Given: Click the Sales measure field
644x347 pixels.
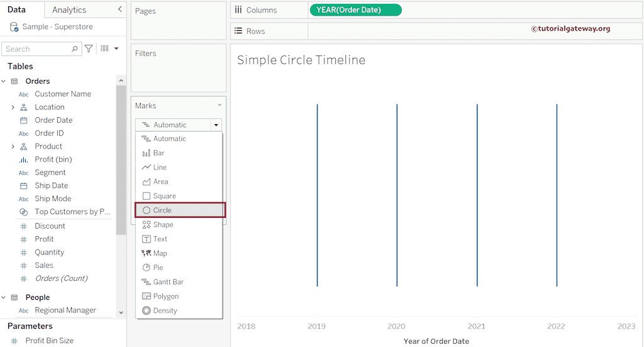Looking at the screenshot, I should [44, 265].
